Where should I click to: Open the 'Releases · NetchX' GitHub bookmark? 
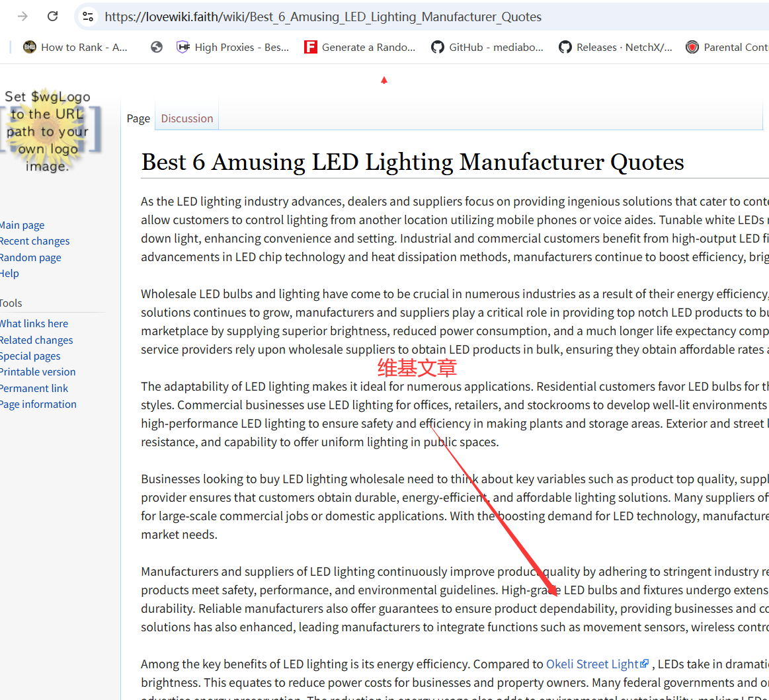point(616,47)
